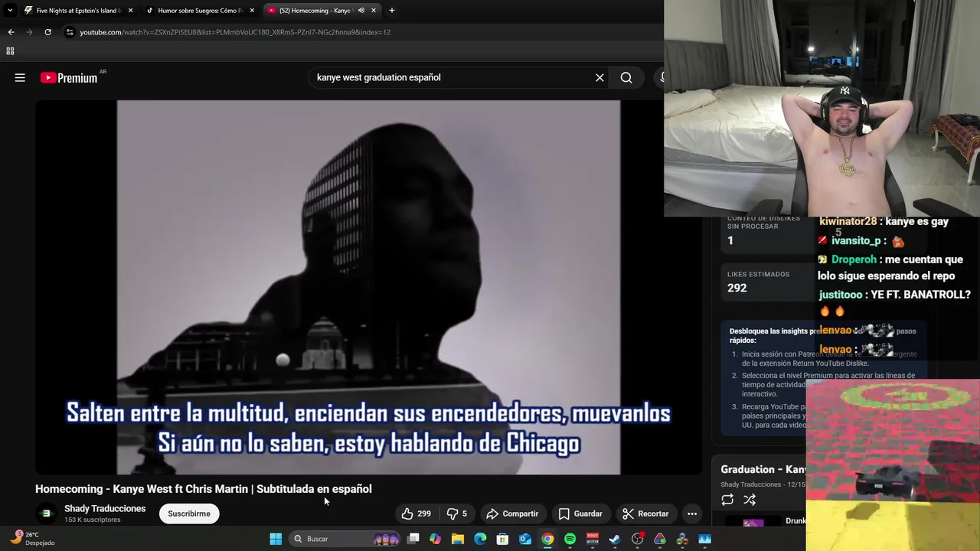The height and width of the screenshot is (551, 980).
Task: Open the weather widget showing 26°C
Action: pyautogui.click(x=32, y=538)
